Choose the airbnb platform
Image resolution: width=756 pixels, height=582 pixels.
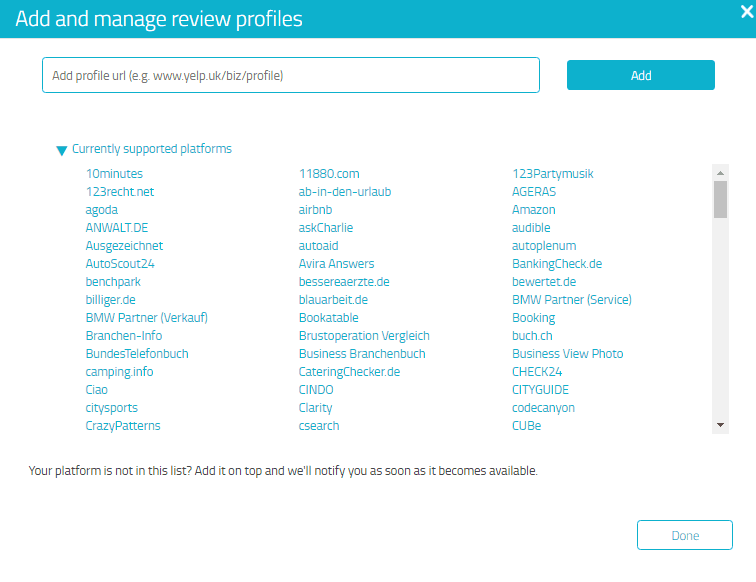tap(315, 210)
